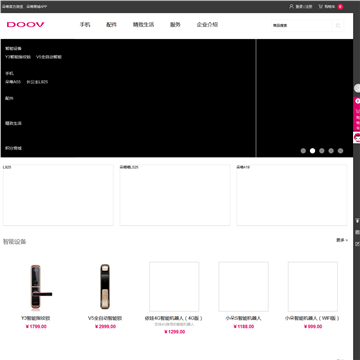Open the 手机 navigation menu
The width and height of the screenshot is (360, 360).
click(85, 25)
